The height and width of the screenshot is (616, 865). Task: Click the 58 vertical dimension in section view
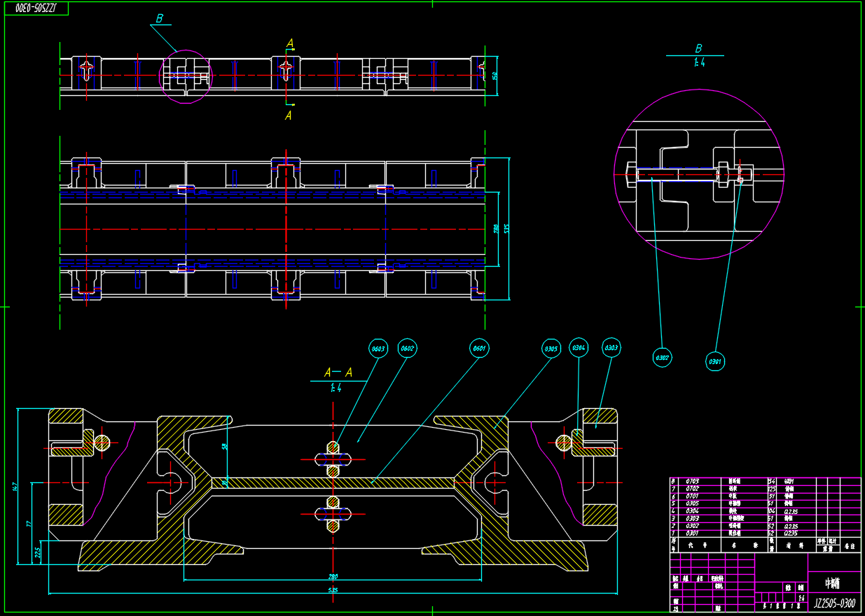click(226, 446)
